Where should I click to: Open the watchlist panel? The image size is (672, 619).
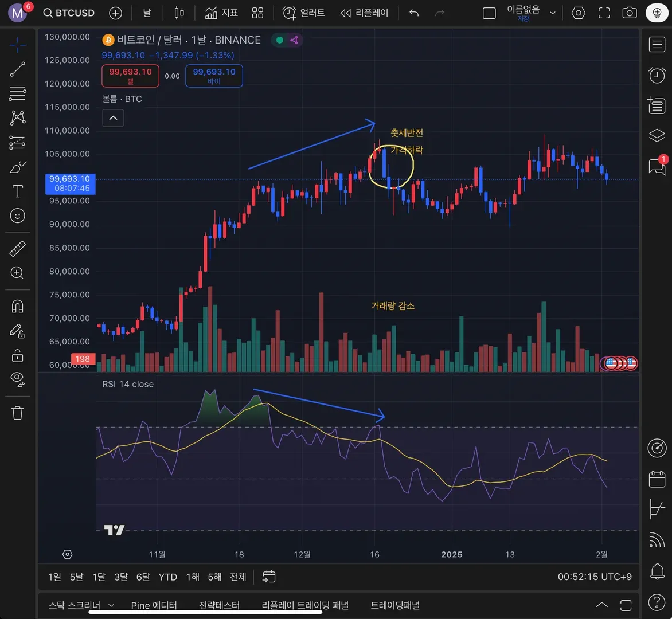tap(657, 45)
